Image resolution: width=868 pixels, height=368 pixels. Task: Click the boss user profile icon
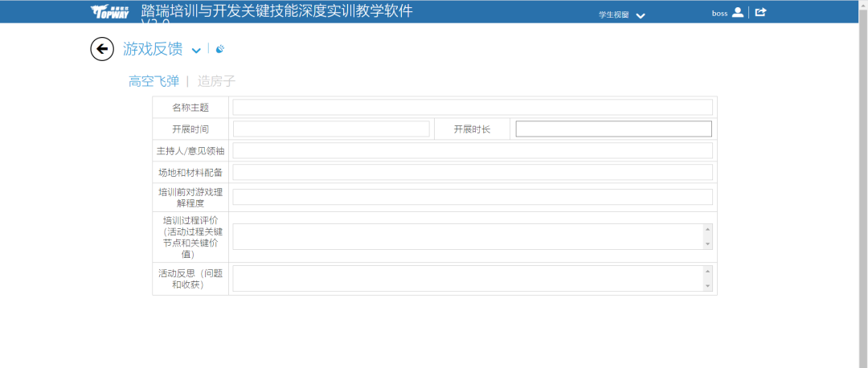click(738, 12)
